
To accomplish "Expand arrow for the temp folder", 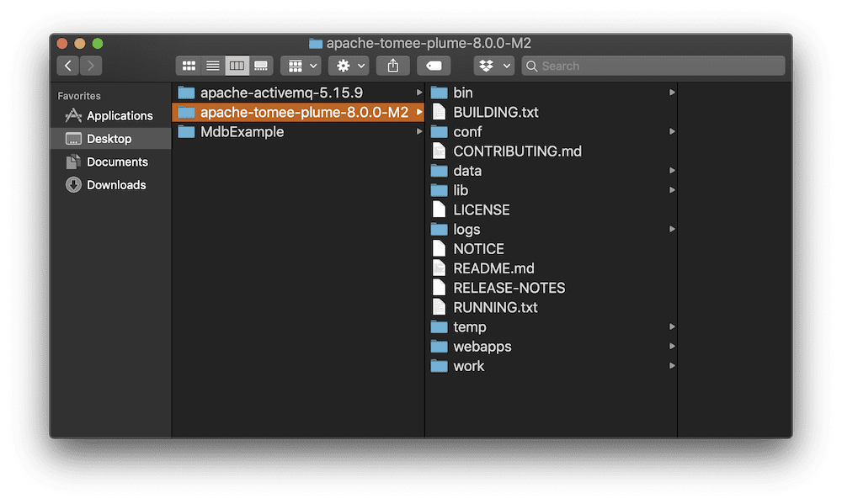I will pos(672,326).
